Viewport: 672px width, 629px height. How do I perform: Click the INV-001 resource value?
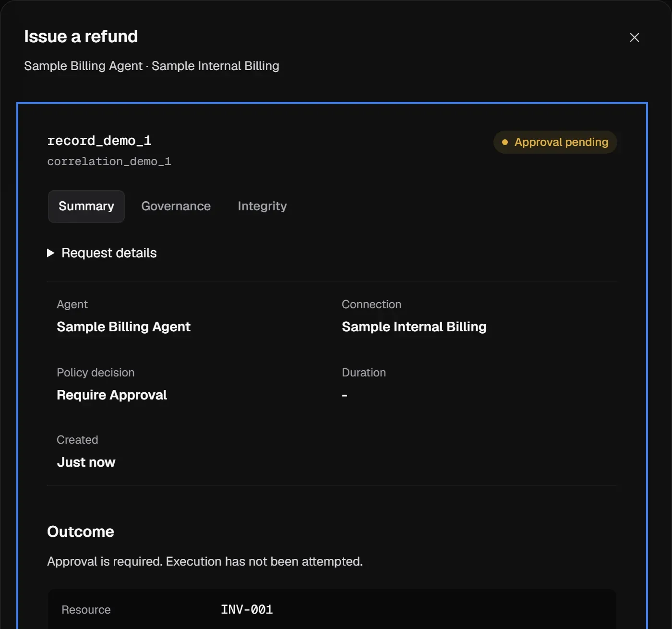pos(247,610)
